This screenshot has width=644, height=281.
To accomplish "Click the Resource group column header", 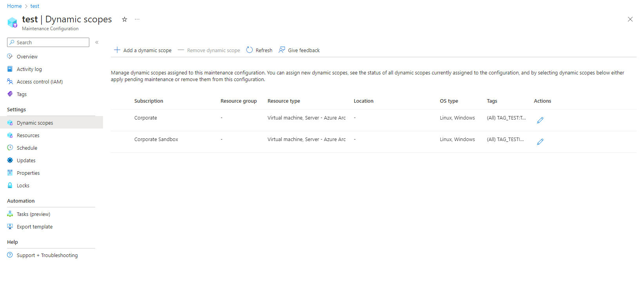I will click(239, 101).
